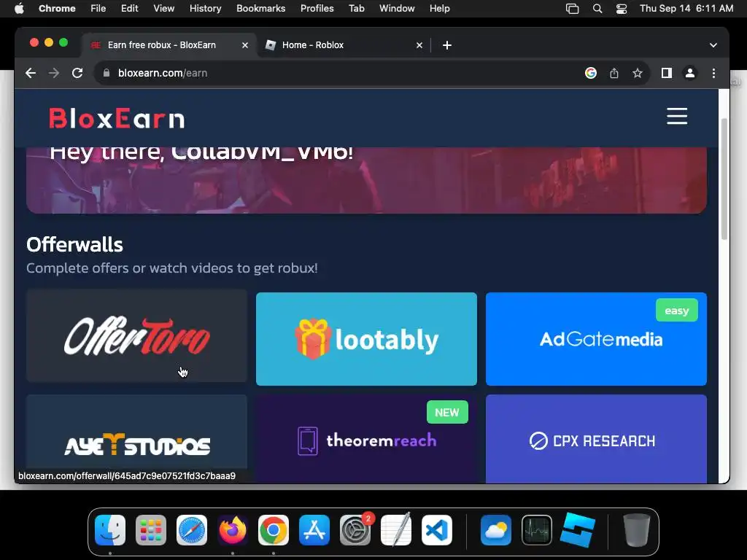The width and height of the screenshot is (747, 560).
Task: Open the lootably offerwall
Action: click(x=366, y=339)
